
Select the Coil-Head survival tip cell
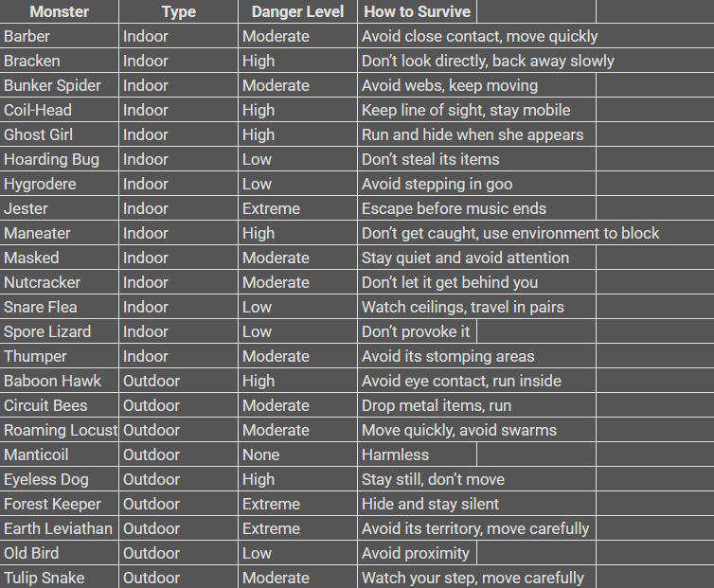pos(466,110)
